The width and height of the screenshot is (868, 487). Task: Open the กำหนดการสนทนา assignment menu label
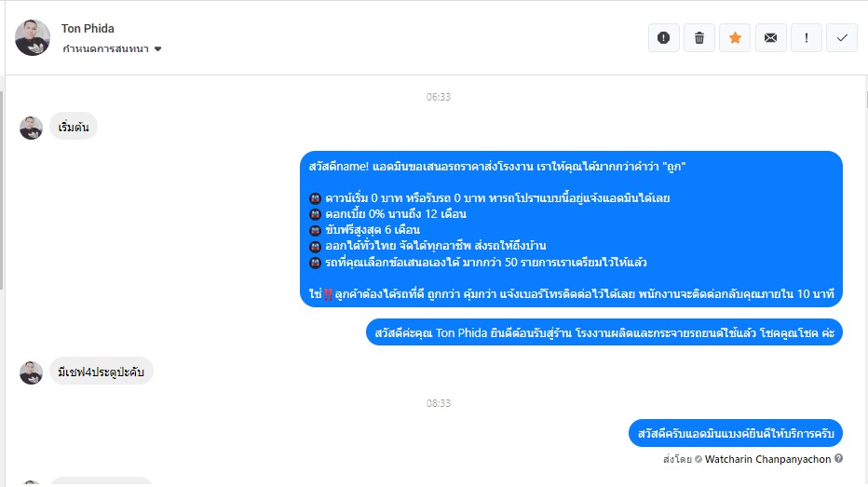pyautogui.click(x=105, y=48)
